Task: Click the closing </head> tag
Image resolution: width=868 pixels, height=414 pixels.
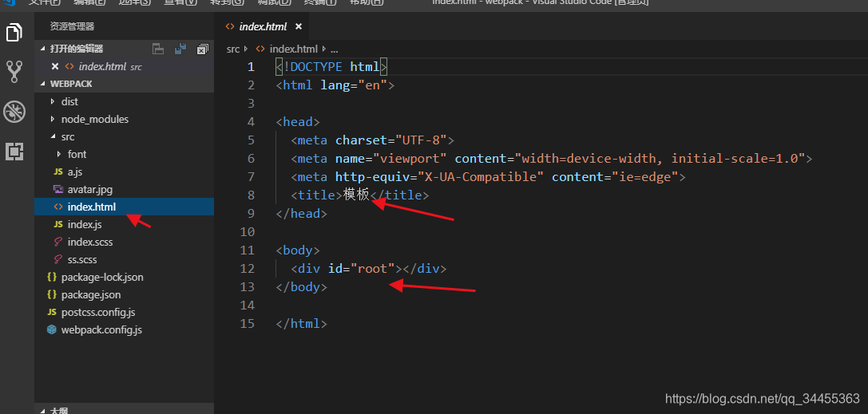Action: point(301,213)
